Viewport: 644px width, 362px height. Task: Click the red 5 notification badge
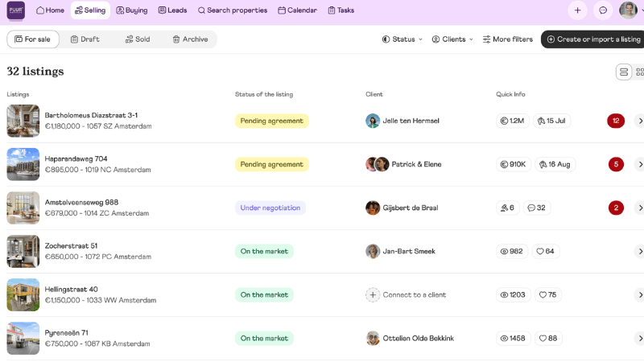616,164
